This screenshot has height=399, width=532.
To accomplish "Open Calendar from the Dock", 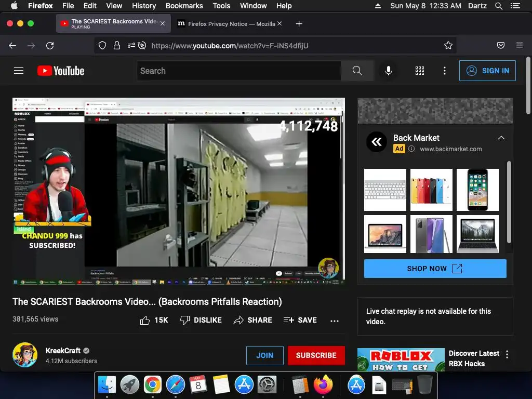I will click(x=198, y=385).
